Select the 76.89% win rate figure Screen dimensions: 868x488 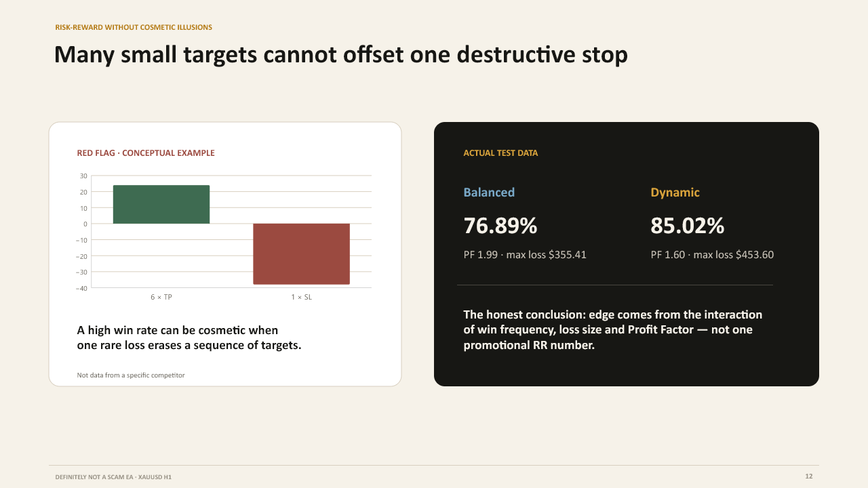point(500,226)
